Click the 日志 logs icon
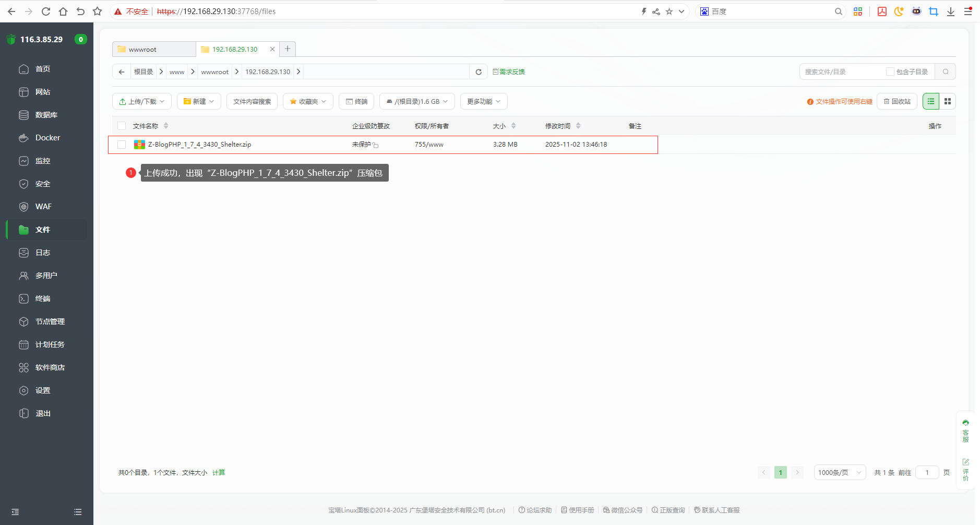 tap(23, 253)
